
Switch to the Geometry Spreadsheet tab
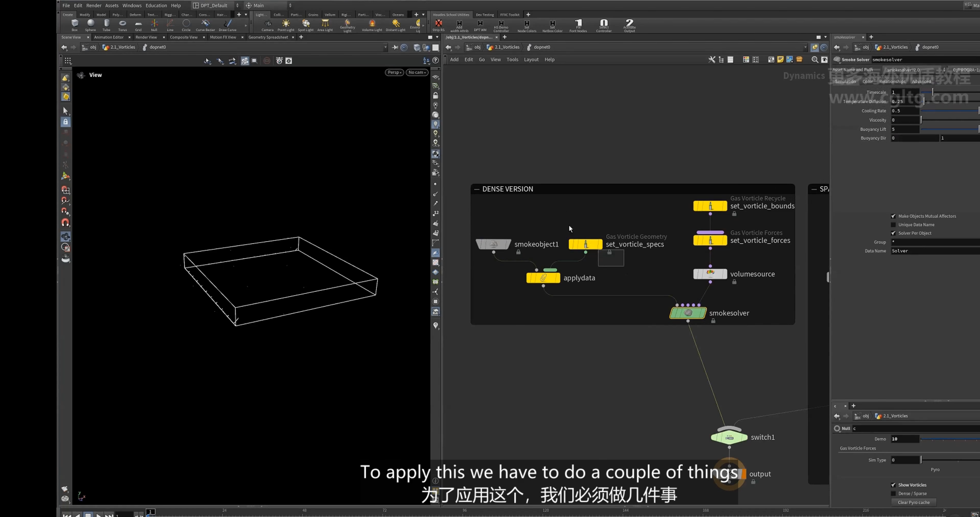(x=268, y=37)
